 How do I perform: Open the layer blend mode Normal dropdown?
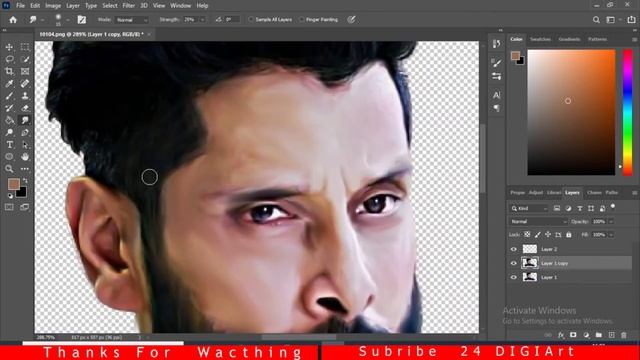538,222
